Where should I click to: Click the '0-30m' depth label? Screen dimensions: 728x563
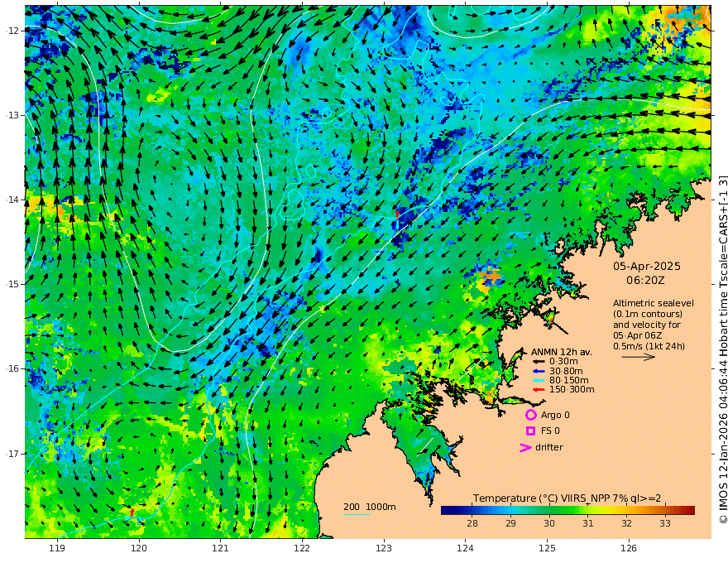563,362
